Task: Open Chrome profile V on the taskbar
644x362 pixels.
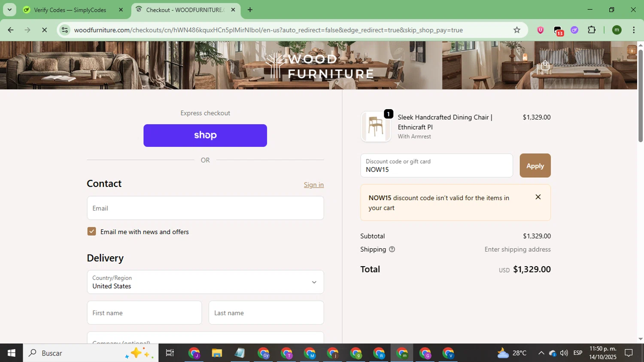Action: [x=448, y=353]
